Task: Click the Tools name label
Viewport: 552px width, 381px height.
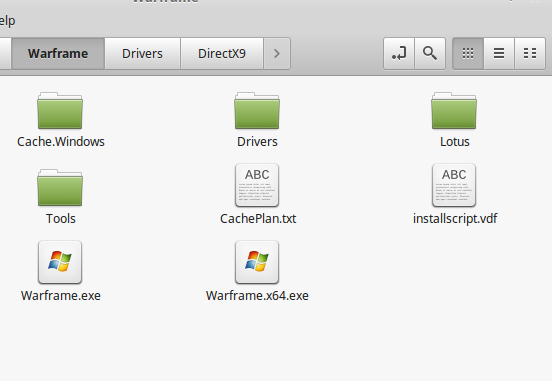Action: click(x=61, y=219)
